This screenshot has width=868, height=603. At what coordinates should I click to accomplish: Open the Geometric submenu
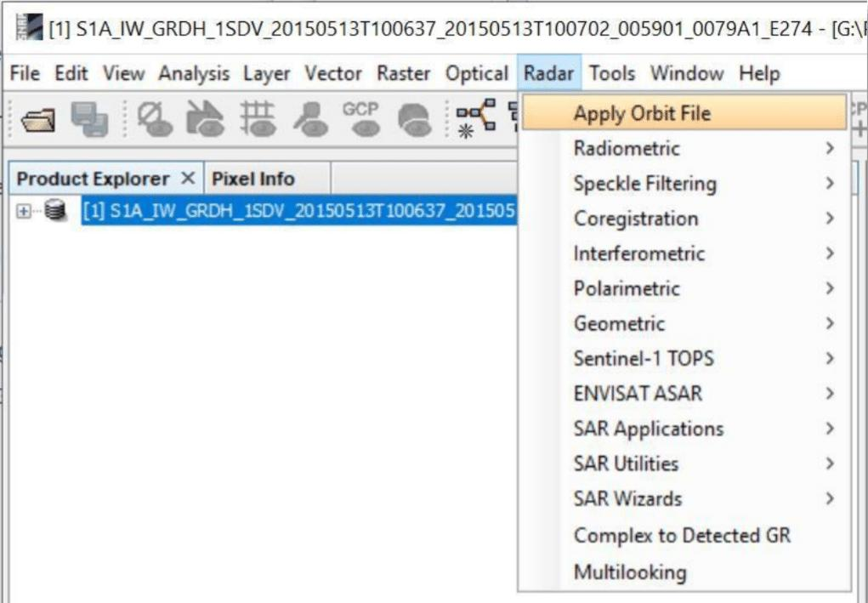pos(684,323)
